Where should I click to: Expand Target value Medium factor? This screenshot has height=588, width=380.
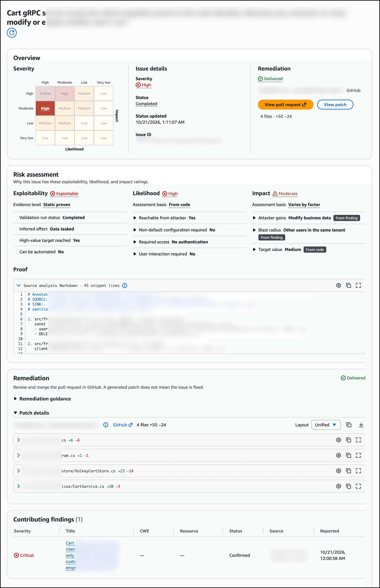coord(254,250)
